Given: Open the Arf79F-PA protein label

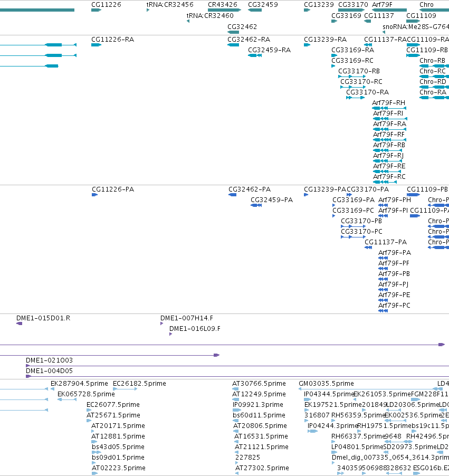Looking at the screenshot, I should [x=395, y=253].
